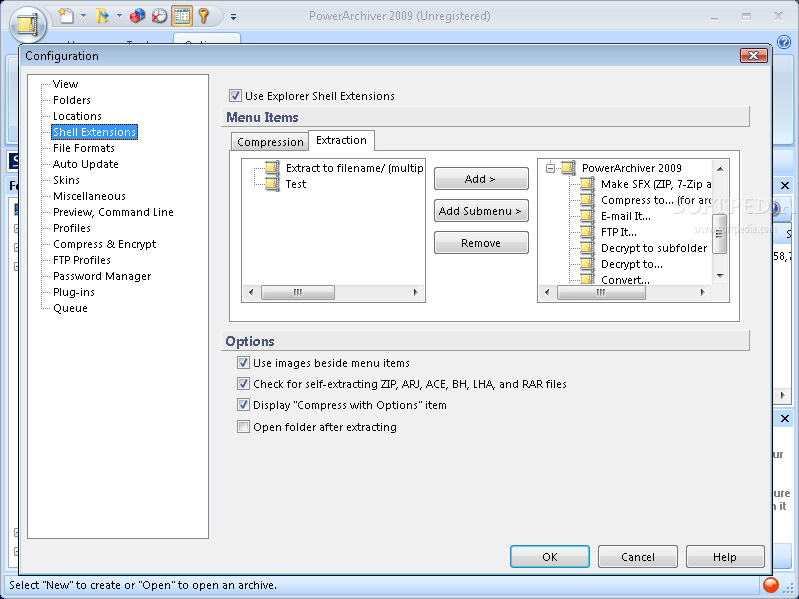Open Password Manager settings
799x599 pixels.
point(102,276)
